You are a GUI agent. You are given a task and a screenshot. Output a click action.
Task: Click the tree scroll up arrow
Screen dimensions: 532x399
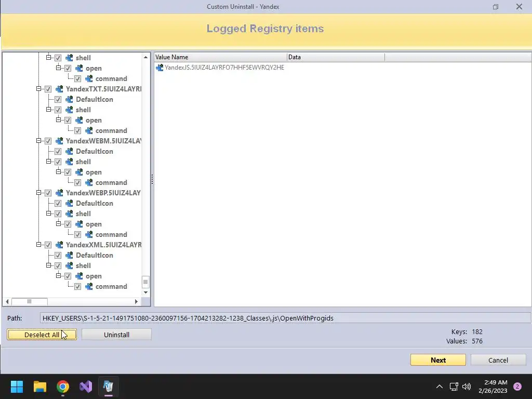point(145,57)
